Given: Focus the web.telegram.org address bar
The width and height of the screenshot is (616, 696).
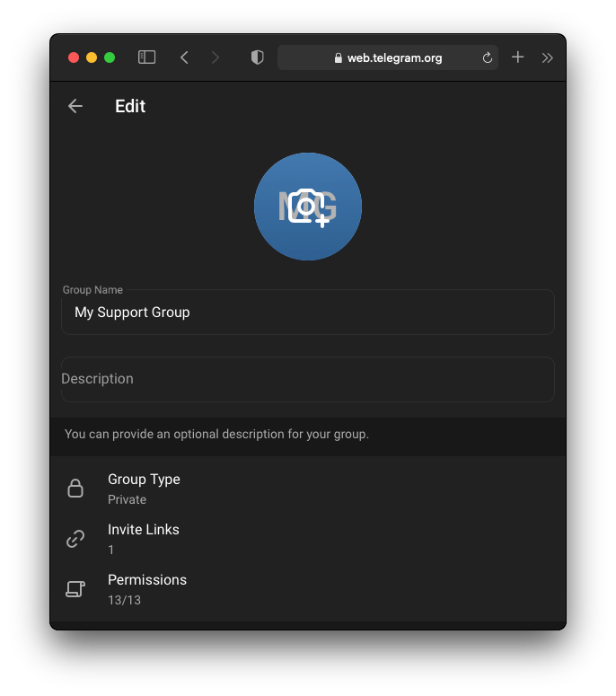Looking at the screenshot, I should pyautogui.click(x=388, y=57).
